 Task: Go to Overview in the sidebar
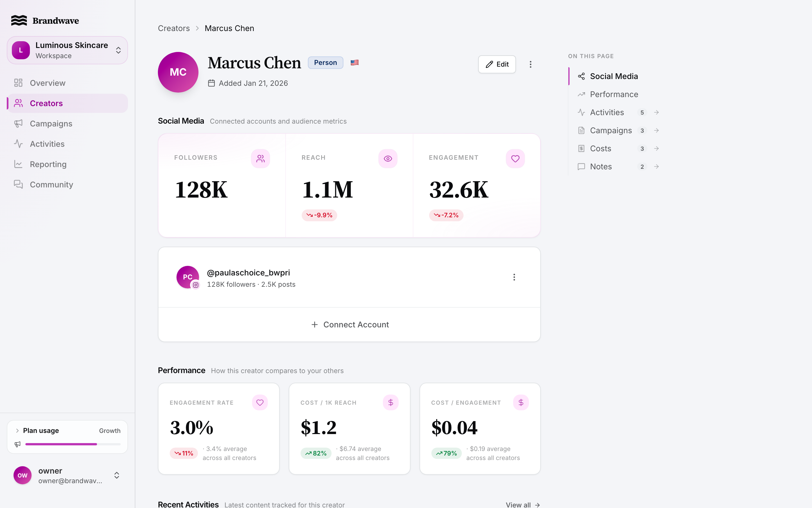(67, 83)
